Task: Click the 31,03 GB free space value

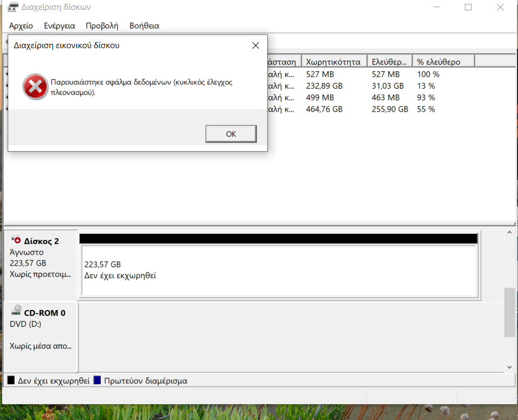Action: [x=388, y=86]
